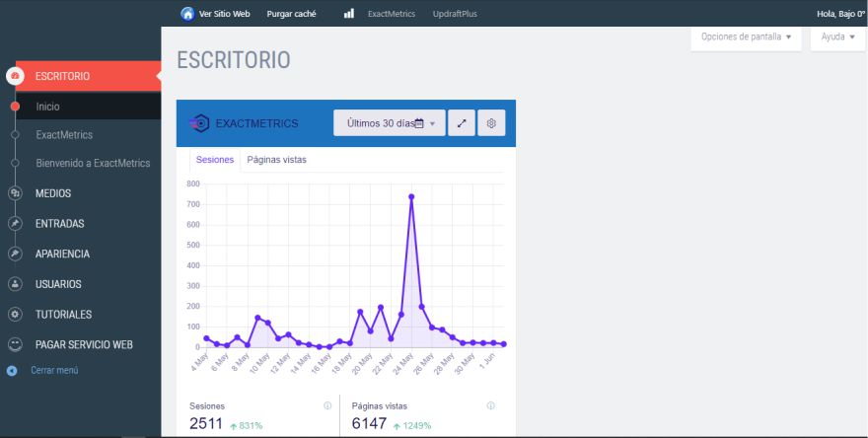
Task: Switch to the Páginas vistas tab
Action: [276, 160]
